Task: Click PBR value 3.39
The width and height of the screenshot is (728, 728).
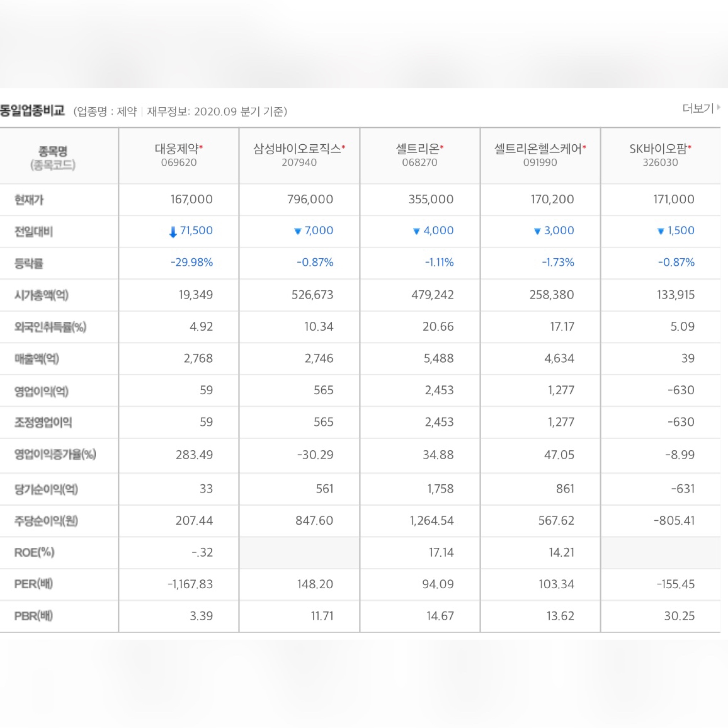Action: point(201,616)
